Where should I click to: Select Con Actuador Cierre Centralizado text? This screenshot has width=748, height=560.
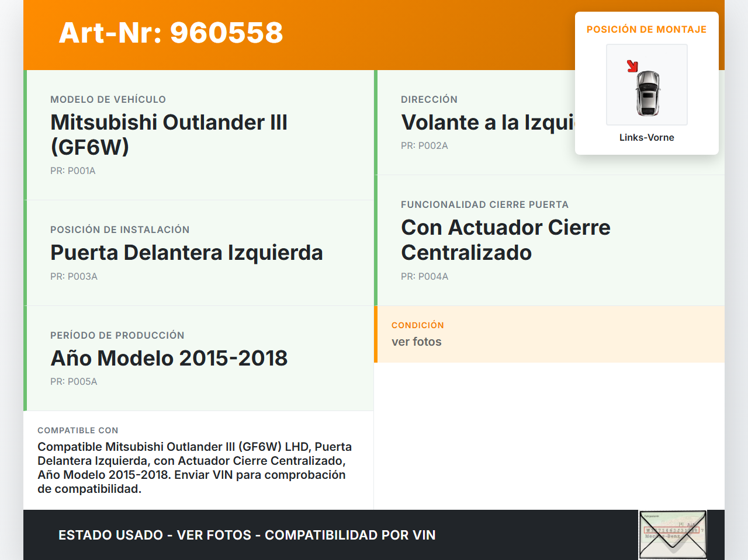click(505, 239)
